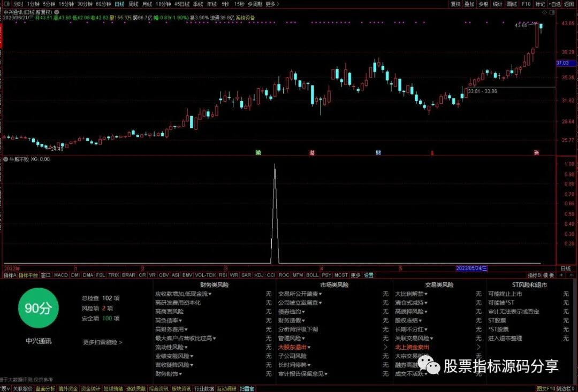Expand 大比例解禁 item
578x392 pixels.
[412, 294]
